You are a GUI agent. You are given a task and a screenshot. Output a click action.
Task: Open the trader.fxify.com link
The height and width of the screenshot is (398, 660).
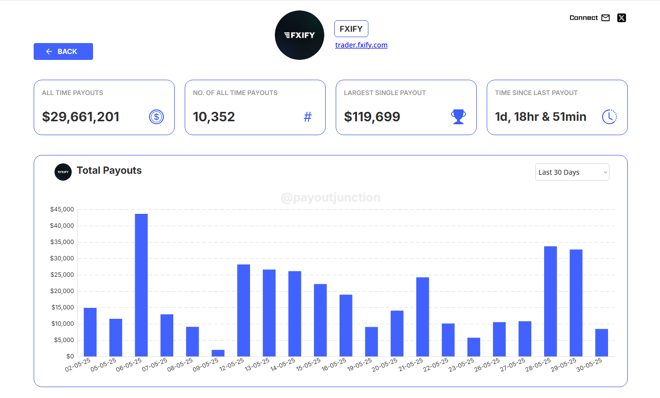click(361, 45)
